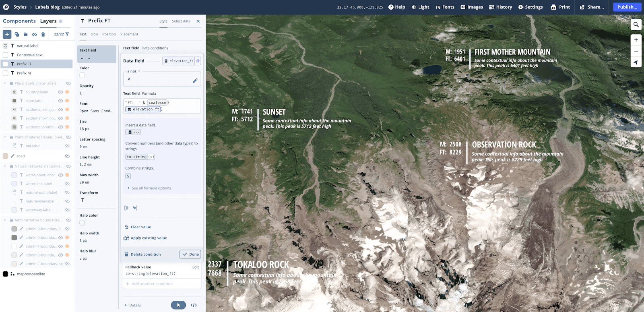Group layers with folder icon
This screenshot has width=644, height=312.
tap(25, 34)
